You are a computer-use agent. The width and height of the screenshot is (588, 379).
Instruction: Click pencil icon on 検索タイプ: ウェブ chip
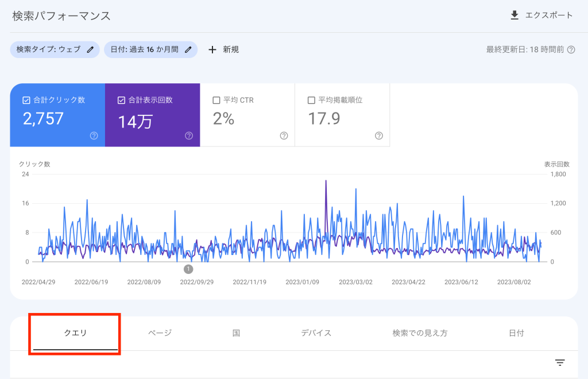point(90,50)
